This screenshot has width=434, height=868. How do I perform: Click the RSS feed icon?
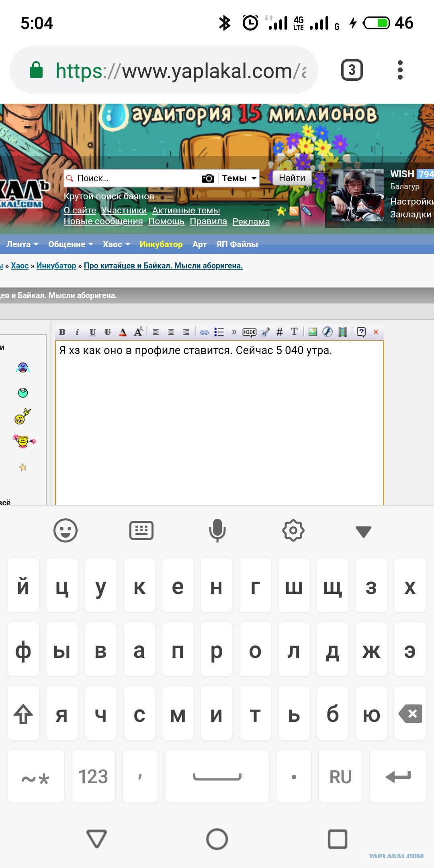(294, 211)
